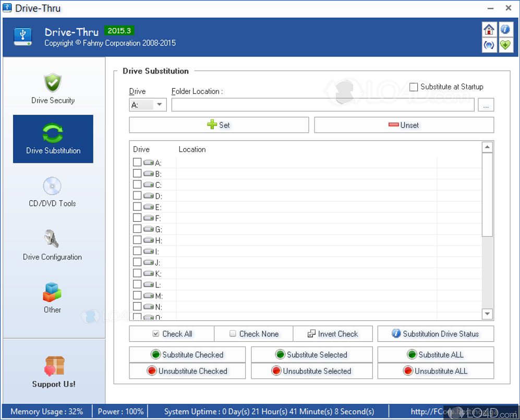Click the Folder Location input field
The width and height of the screenshot is (520, 420).
pyautogui.click(x=322, y=105)
